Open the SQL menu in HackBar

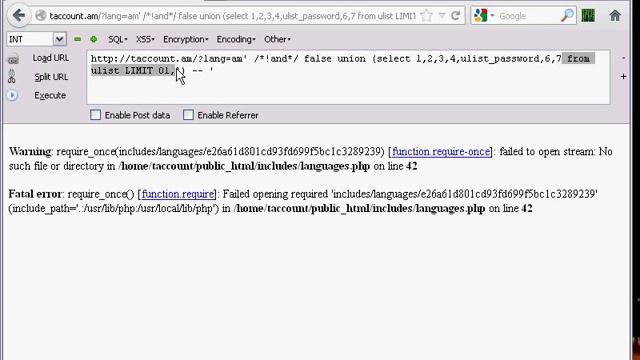tap(118, 39)
